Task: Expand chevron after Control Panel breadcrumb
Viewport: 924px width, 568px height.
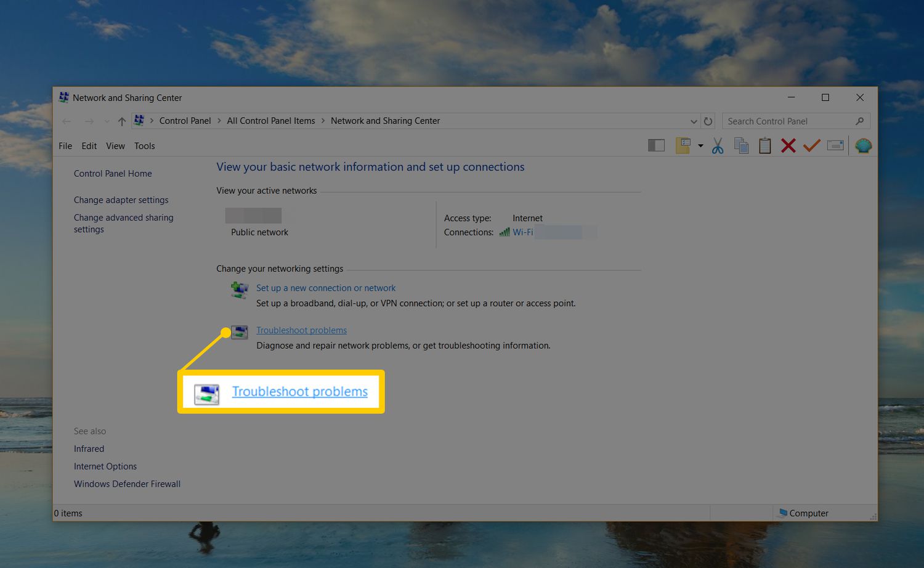Action: tap(219, 121)
